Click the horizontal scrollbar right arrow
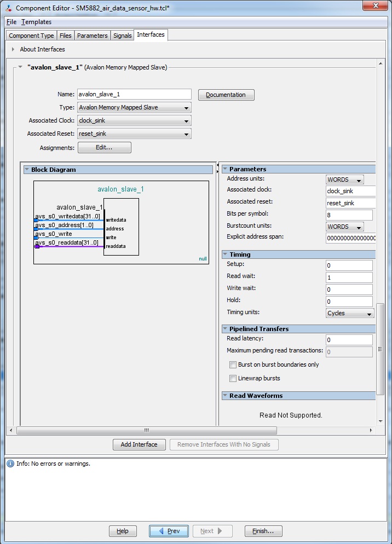Screen dimensions: 392x544 [x=371, y=430]
